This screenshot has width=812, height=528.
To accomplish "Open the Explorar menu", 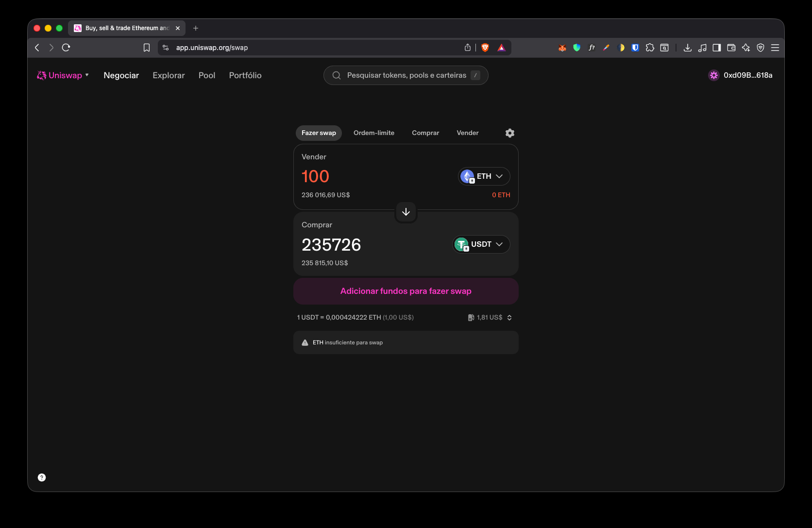I will pyautogui.click(x=169, y=75).
